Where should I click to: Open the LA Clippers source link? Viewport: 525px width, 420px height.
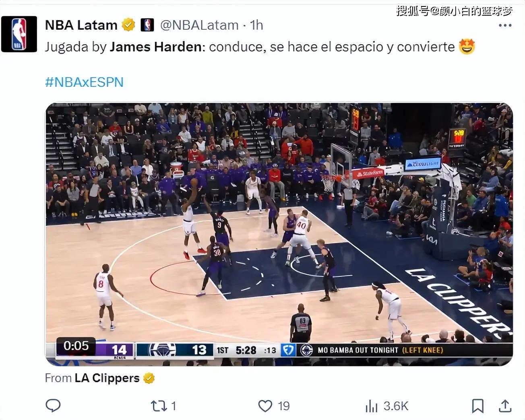tap(107, 378)
